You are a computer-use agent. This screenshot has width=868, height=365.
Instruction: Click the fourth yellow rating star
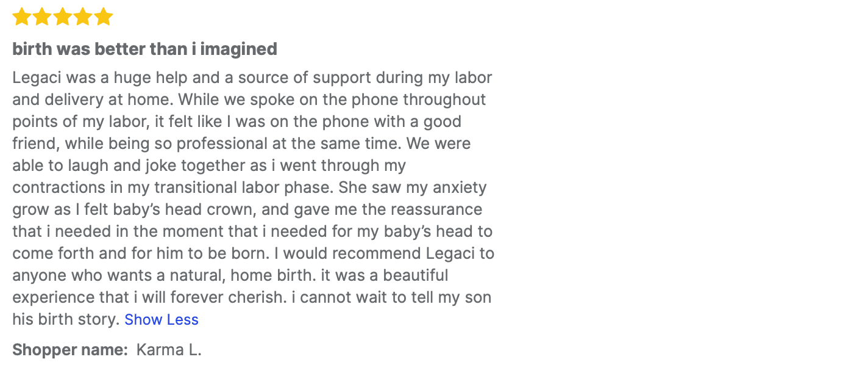tap(84, 16)
